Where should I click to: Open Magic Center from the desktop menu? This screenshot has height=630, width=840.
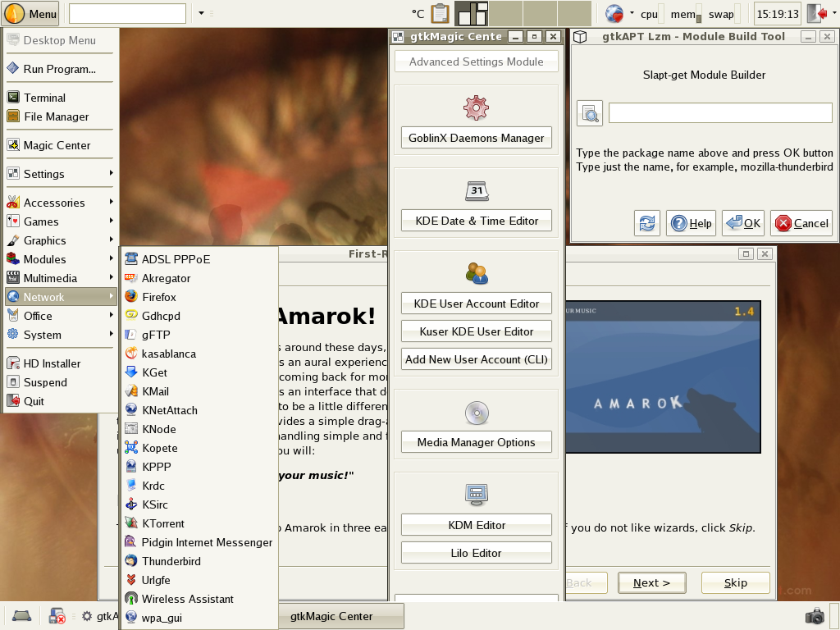(x=60, y=145)
